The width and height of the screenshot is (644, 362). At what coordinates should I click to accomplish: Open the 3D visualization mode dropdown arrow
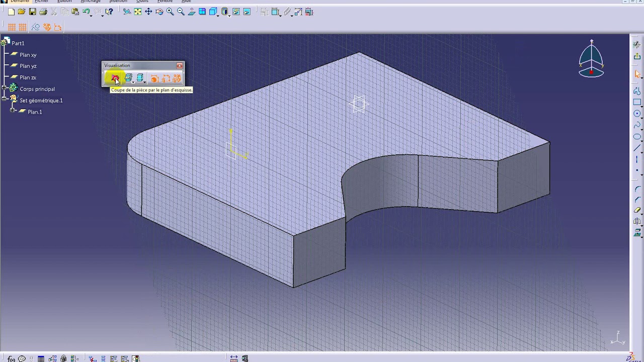coord(133,82)
